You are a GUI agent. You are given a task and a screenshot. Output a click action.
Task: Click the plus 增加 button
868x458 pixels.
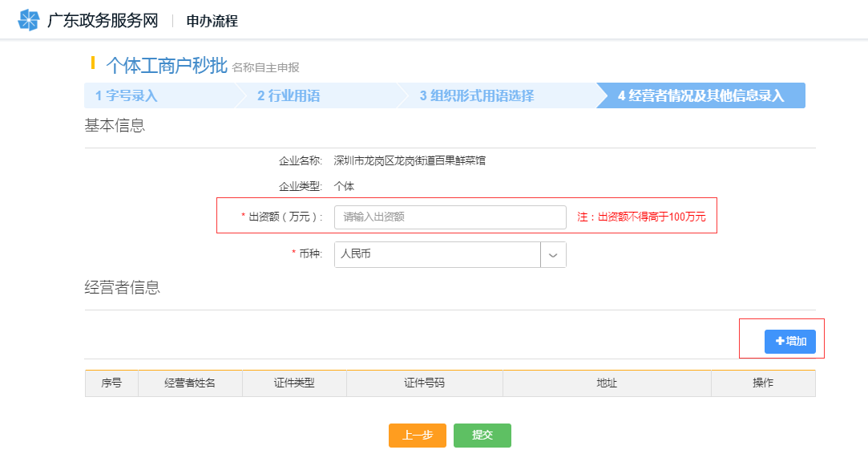[789, 342]
